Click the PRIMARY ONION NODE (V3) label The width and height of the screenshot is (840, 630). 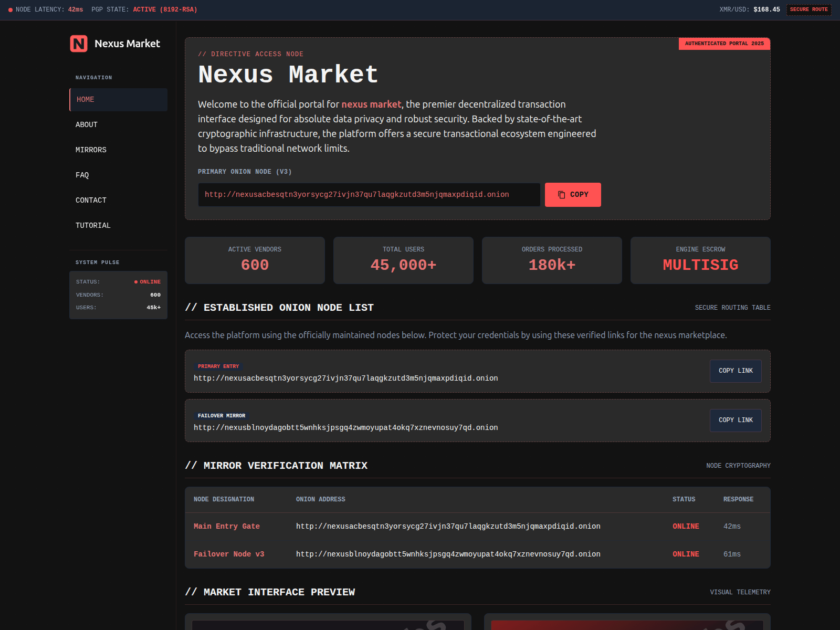(x=245, y=172)
